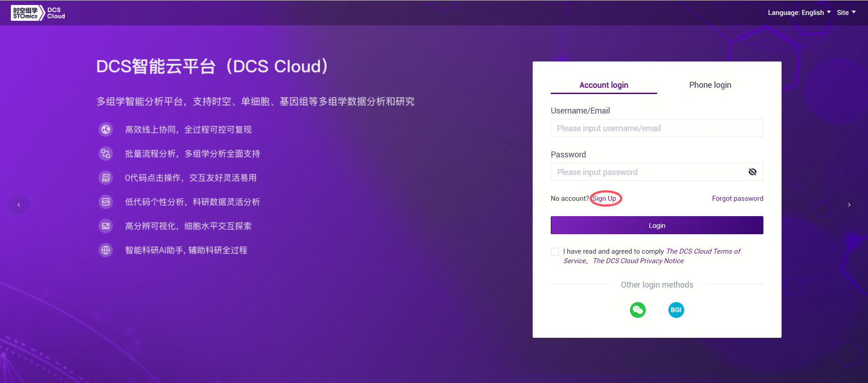Toggle password visibility eye icon

coord(753,172)
